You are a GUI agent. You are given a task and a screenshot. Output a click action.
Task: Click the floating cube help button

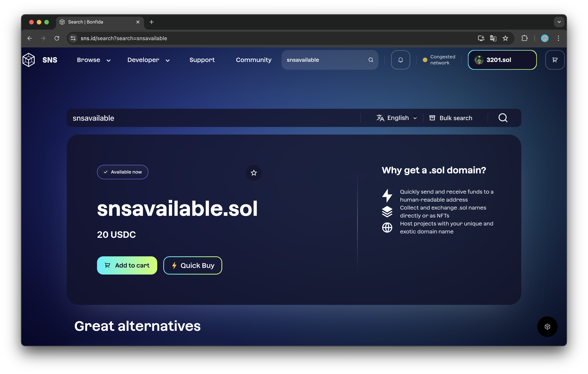(x=547, y=327)
